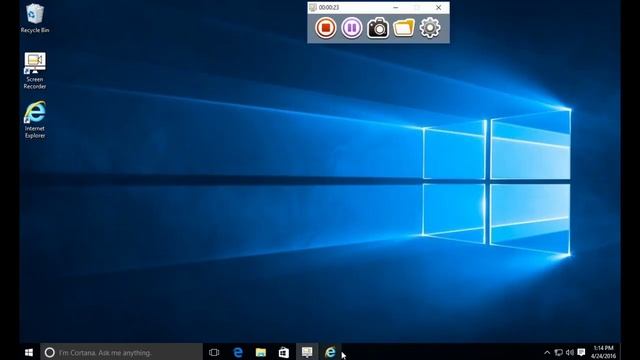Close the screen recorder window
The width and height of the screenshot is (640, 360).
[x=438, y=7]
